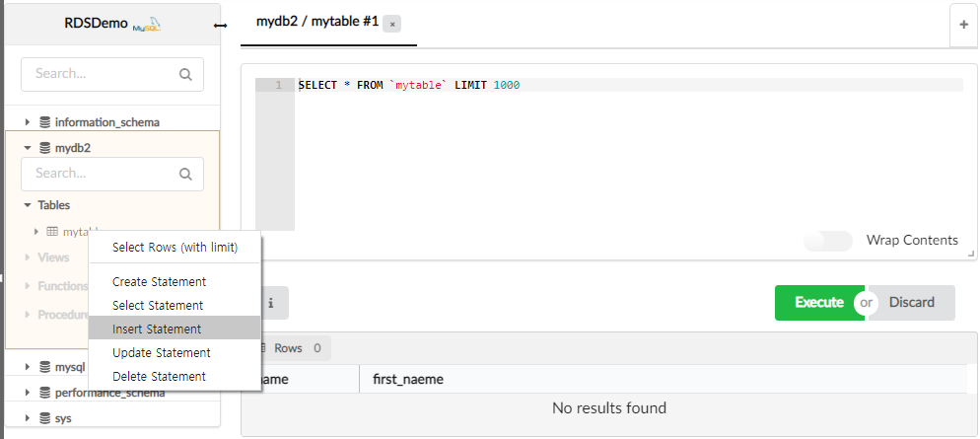Click the Wrap Contents label

(x=912, y=240)
